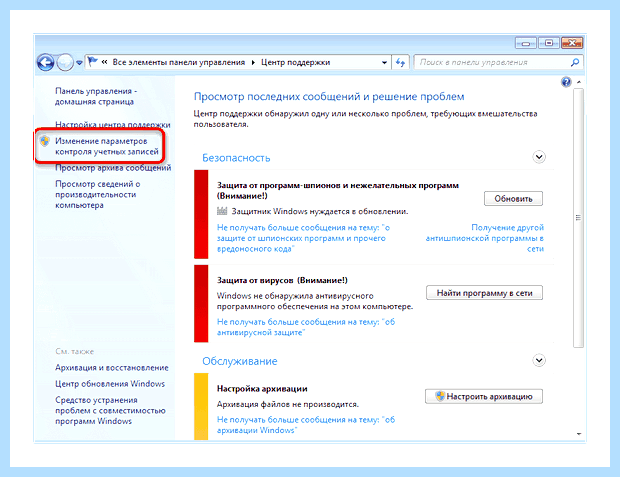Click the scrollbar up arrow
Viewport: 620px width, 477px height.
[x=578, y=82]
